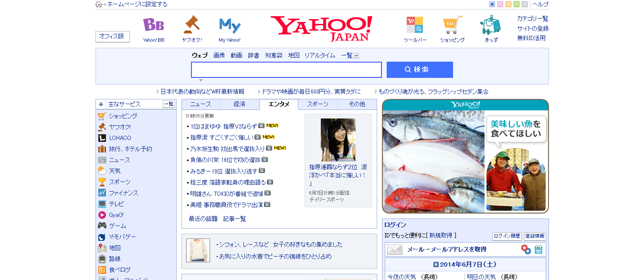Image resolution: width=644 pixels, height=280 pixels.
Task: Click the ファイナンス chart icon in the sidebar
Action: (102, 193)
